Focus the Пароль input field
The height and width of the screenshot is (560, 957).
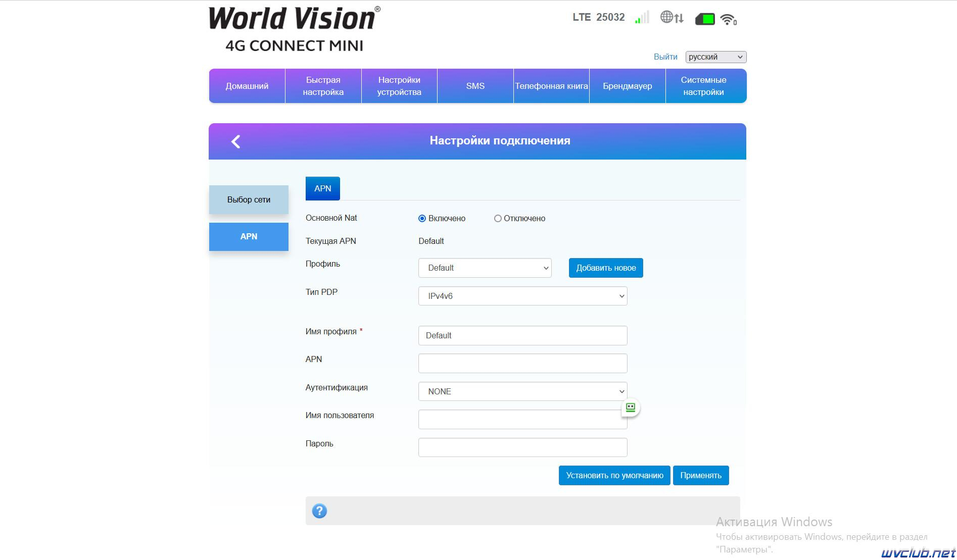coord(522,447)
